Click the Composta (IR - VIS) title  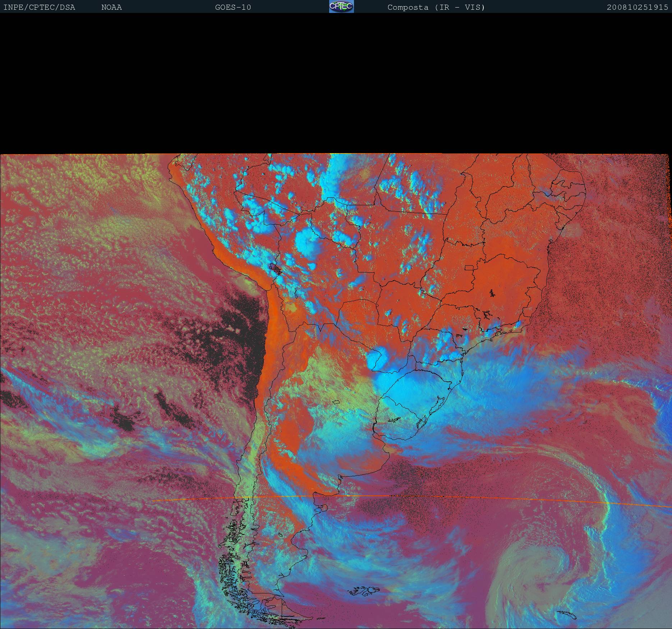point(436,7)
